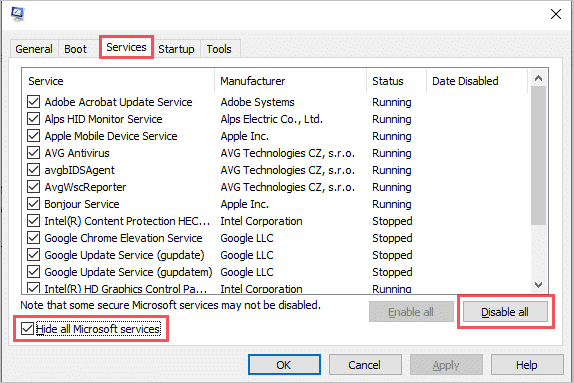Click the Apply button

[x=446, y=365]
